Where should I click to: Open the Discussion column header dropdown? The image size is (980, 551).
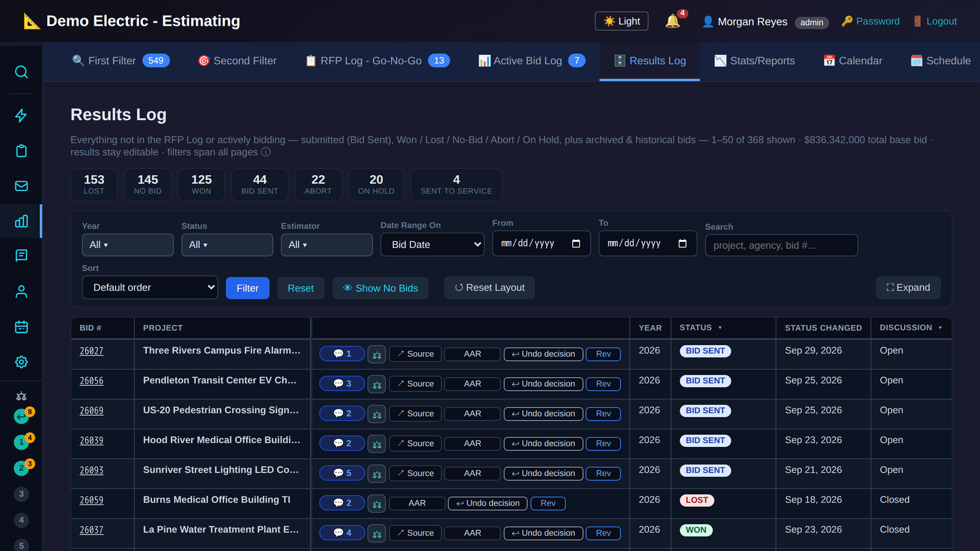(x=940, y=328)
